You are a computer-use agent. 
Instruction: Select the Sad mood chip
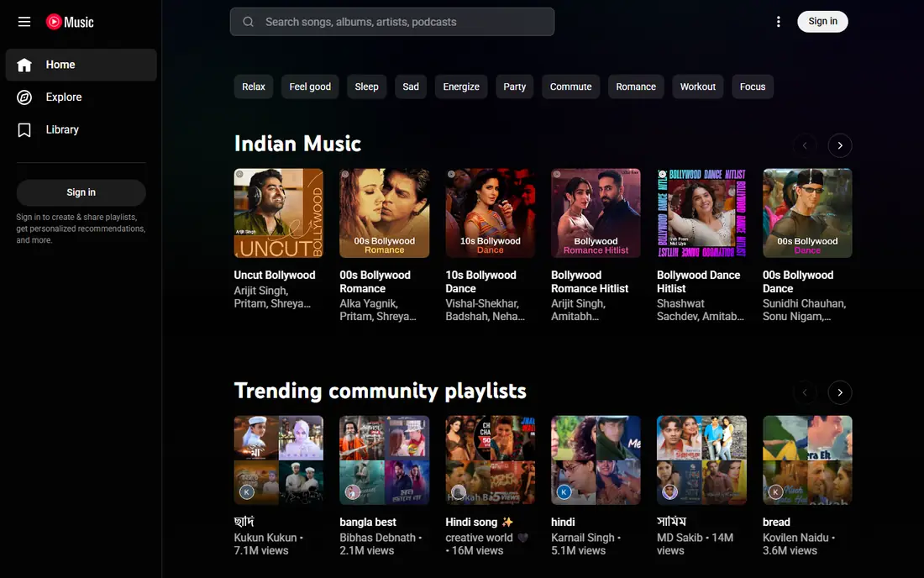411,87
